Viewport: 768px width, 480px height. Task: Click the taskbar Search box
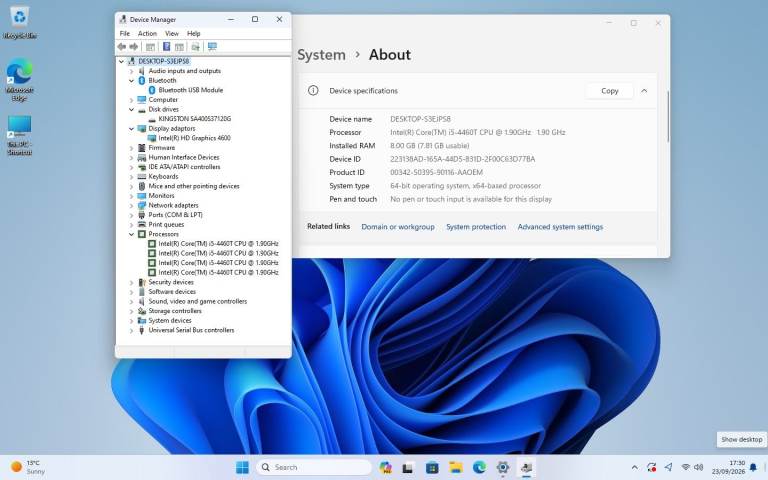(x=313, y=467)
